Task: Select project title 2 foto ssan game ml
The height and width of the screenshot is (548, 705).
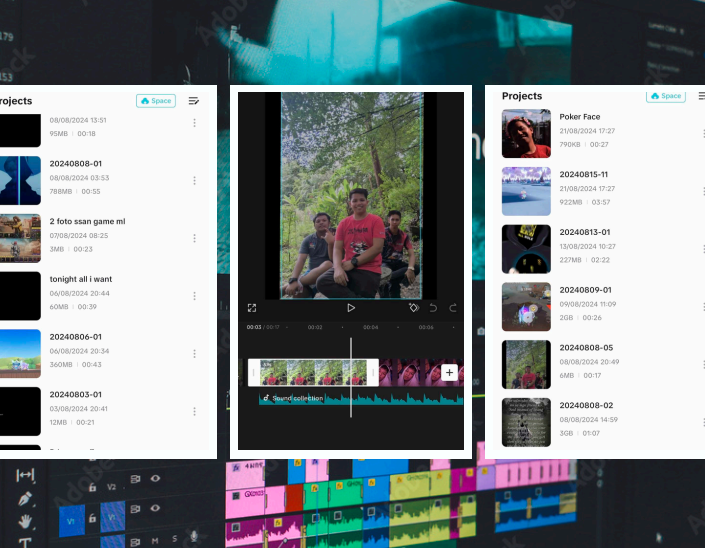Action: click(88, 221)
